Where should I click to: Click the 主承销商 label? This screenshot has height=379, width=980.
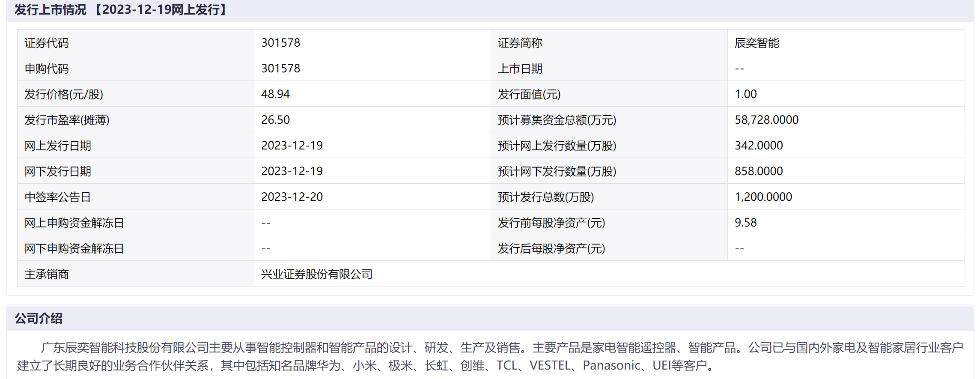[47, 274]
